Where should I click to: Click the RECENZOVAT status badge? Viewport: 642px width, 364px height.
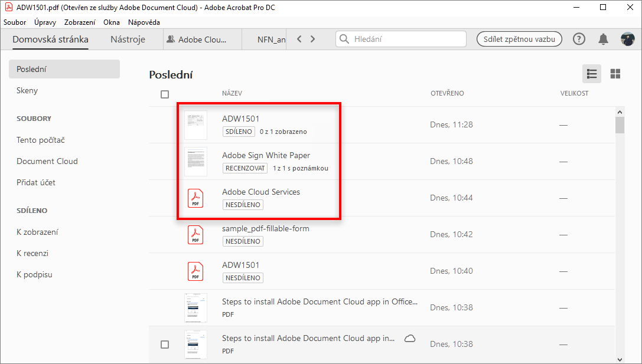click(x=245, y=168)
